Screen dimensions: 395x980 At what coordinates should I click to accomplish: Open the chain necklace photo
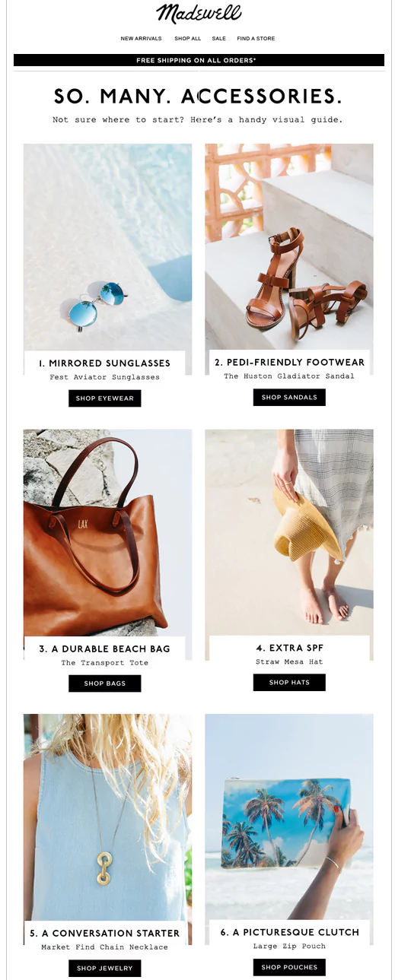click(x=107, y=817)
